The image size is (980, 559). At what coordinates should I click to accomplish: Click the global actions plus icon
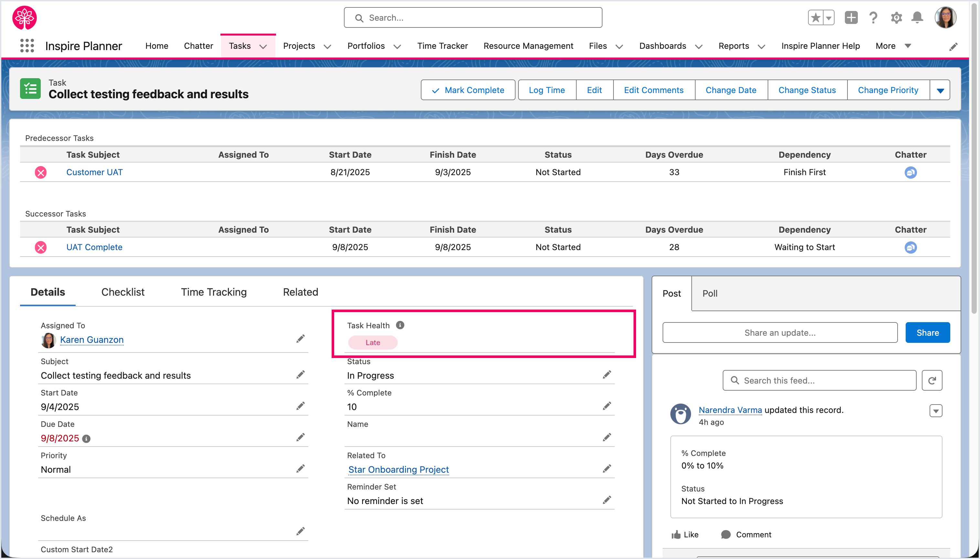(851, 18)
